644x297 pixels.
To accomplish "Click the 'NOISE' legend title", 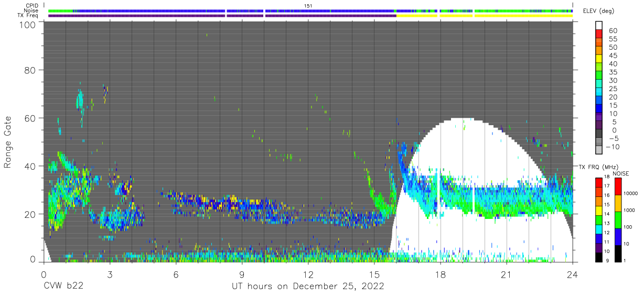I will coord(621,173).
